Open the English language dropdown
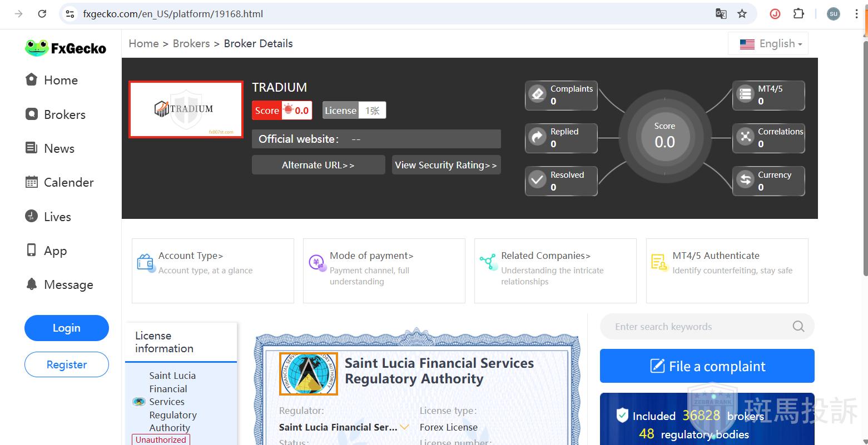 pyautogui.click(x=770, y=44)
